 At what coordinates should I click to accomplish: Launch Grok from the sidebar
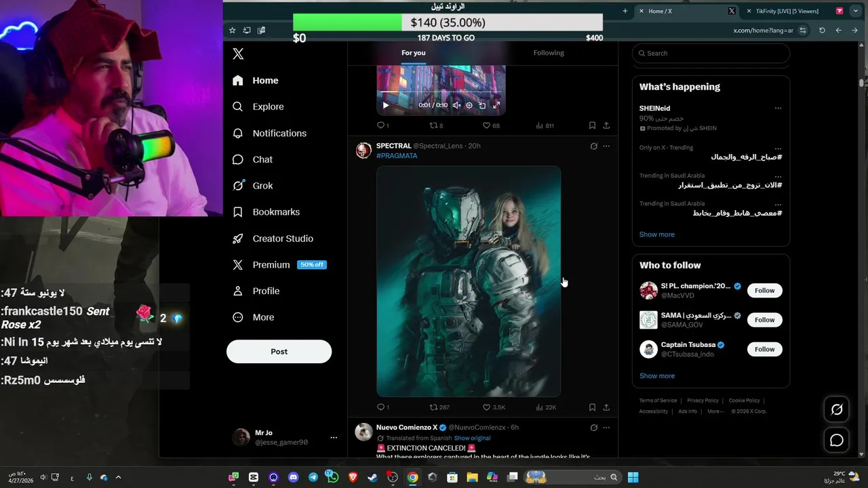(x=252, y=186)
